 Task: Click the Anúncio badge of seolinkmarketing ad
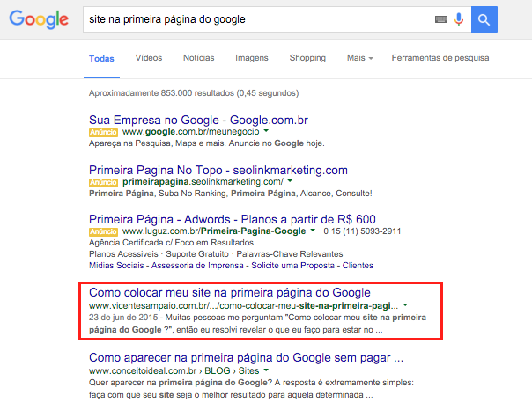pos(103,182)
